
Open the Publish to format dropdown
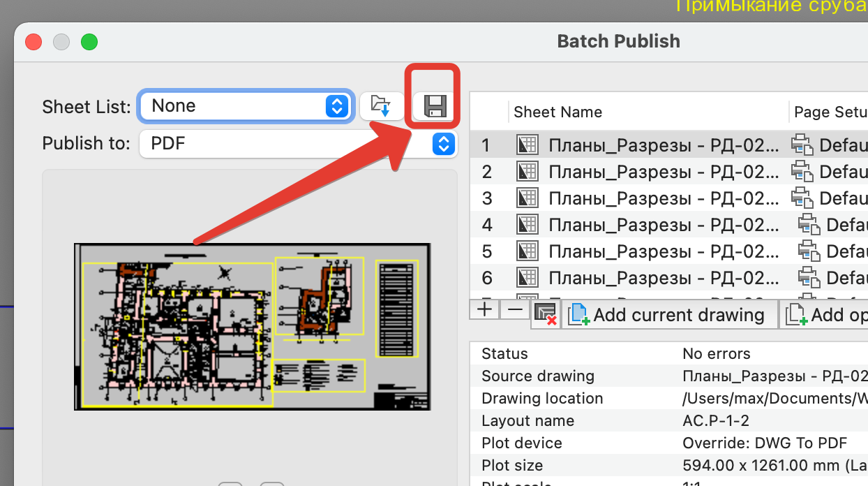(443, 143)
